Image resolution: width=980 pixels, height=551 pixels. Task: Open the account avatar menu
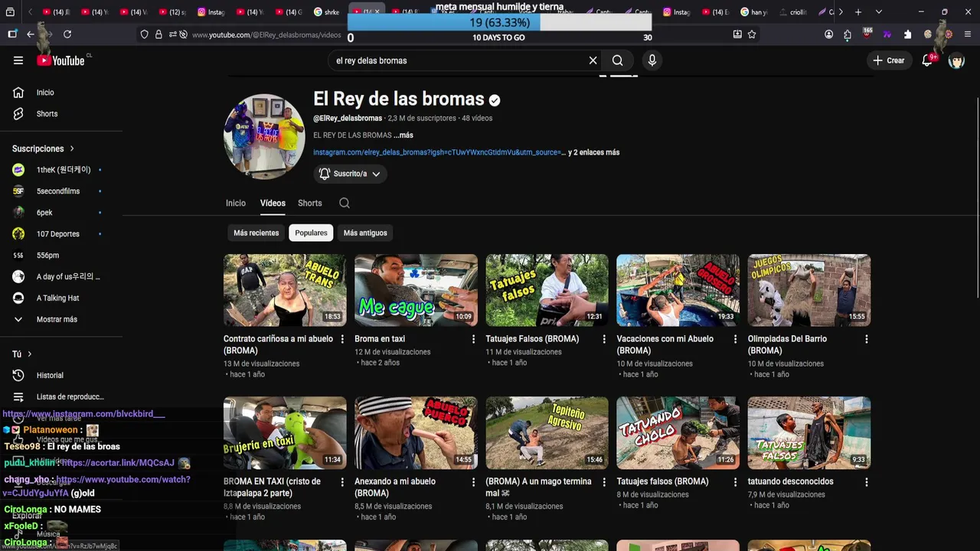[x=956, y=60]
